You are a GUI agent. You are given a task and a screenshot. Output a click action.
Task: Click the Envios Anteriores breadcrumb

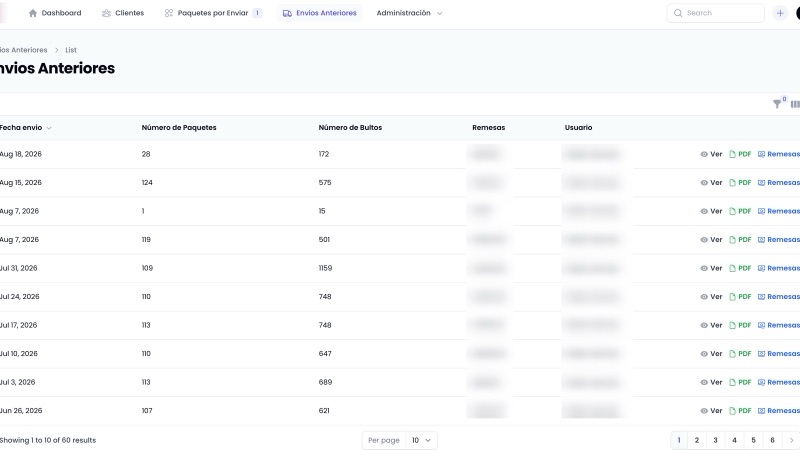[x=23, y=50]
